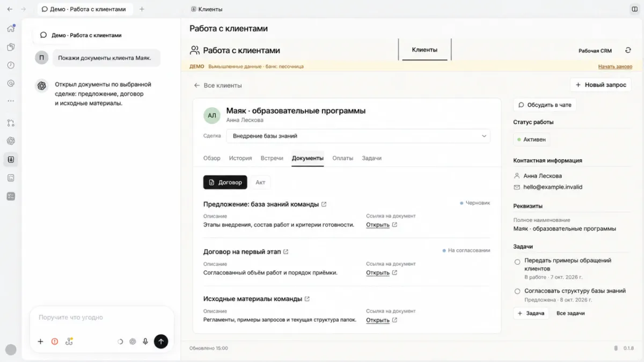Select the active contacts app icon in sidebar
The image size is (644, 362).
pyautogui.click(x=11, y=159)
